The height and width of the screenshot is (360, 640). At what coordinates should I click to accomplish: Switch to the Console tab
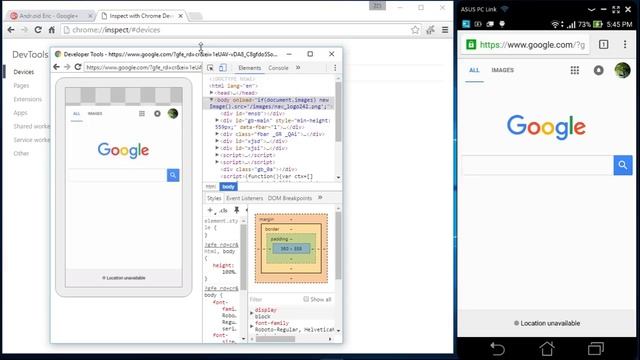[278, 68]
